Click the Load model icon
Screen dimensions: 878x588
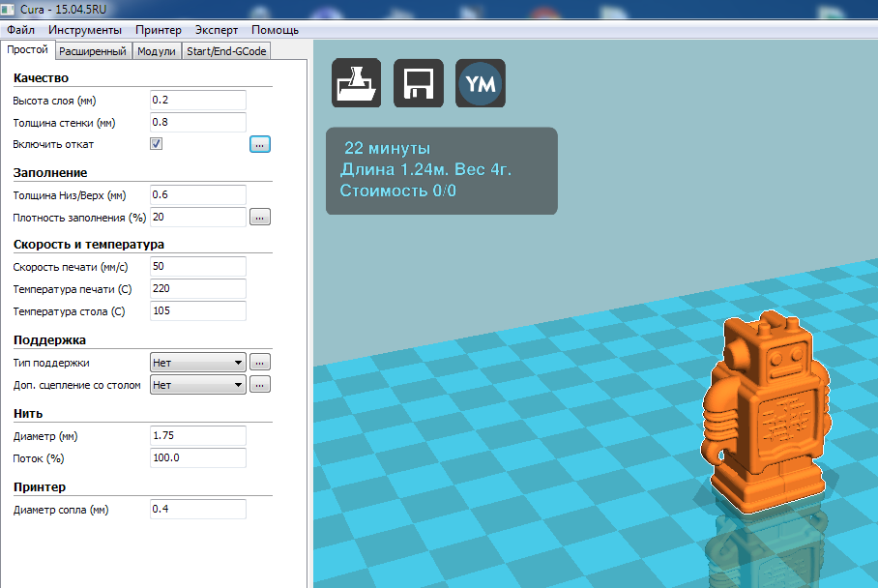(x=357, y=83)
